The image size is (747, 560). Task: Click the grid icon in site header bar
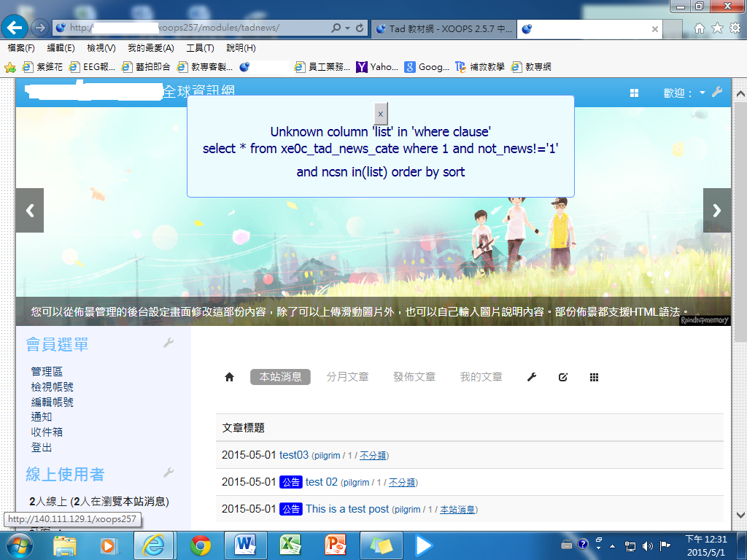coord(634,93)
